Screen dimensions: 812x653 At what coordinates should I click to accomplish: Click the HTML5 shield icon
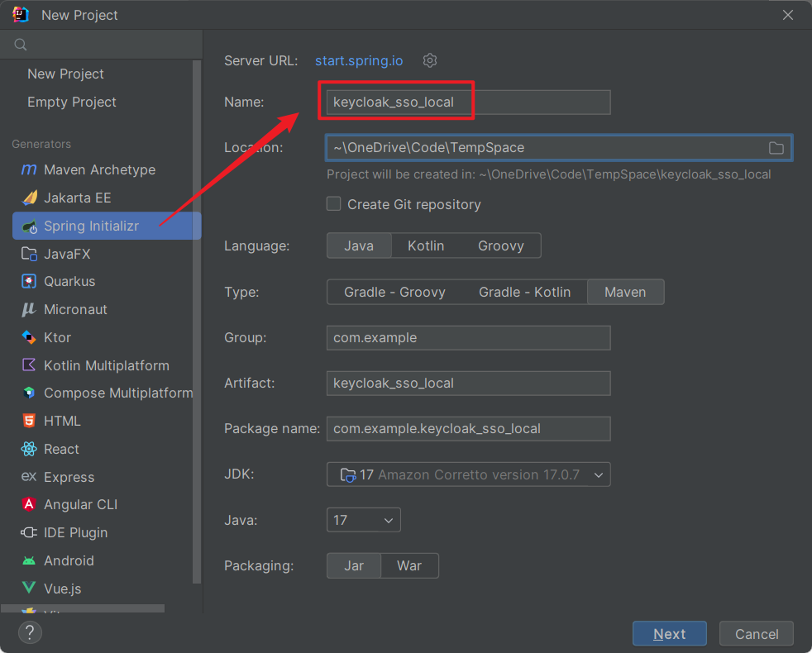(x=29, y=421)
